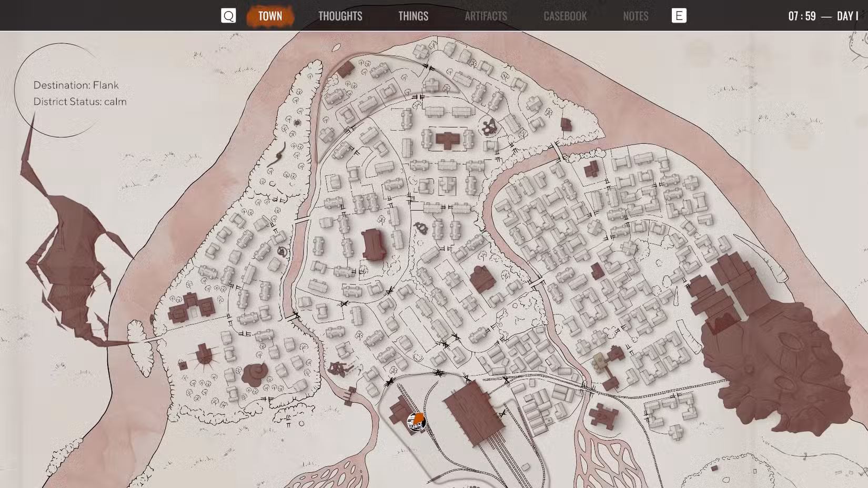868x488 pixels.
Task: Open the THINGS tab
Action: (413, 16)
